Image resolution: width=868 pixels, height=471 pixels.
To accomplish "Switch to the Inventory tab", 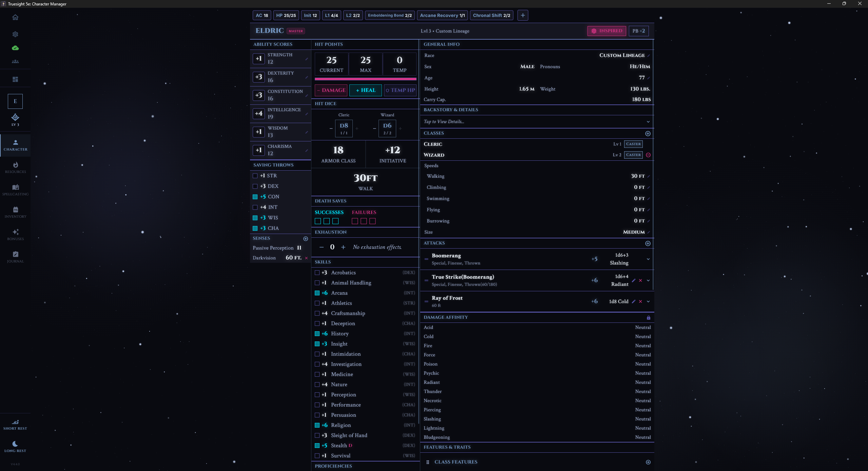I will pos(15,212).
